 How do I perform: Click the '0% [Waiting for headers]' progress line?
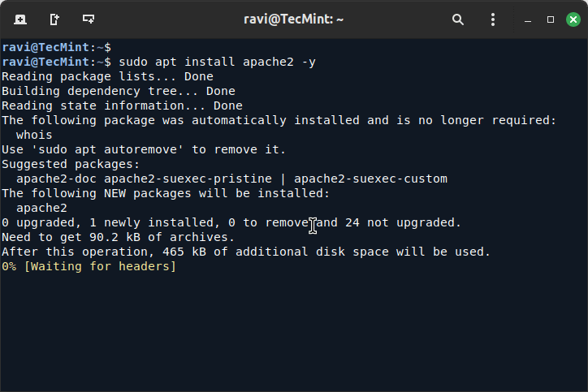(89, 266)
